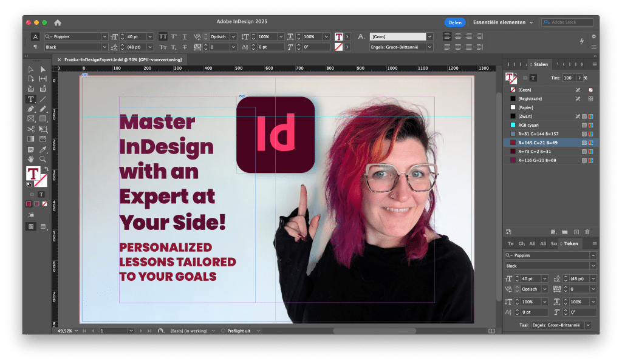Select the Selection tool arrow
Image resolution: width=622 pixels, height=364 pixels.
click(31, 69)
